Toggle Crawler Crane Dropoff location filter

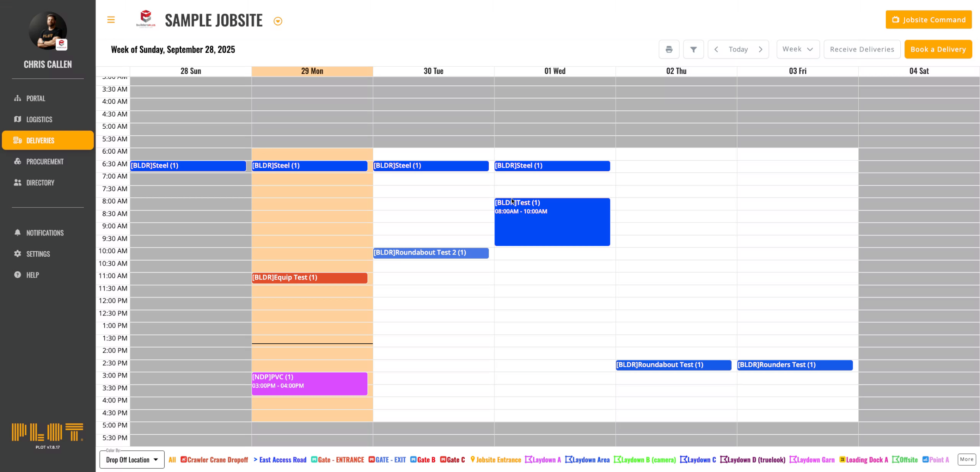214,460
